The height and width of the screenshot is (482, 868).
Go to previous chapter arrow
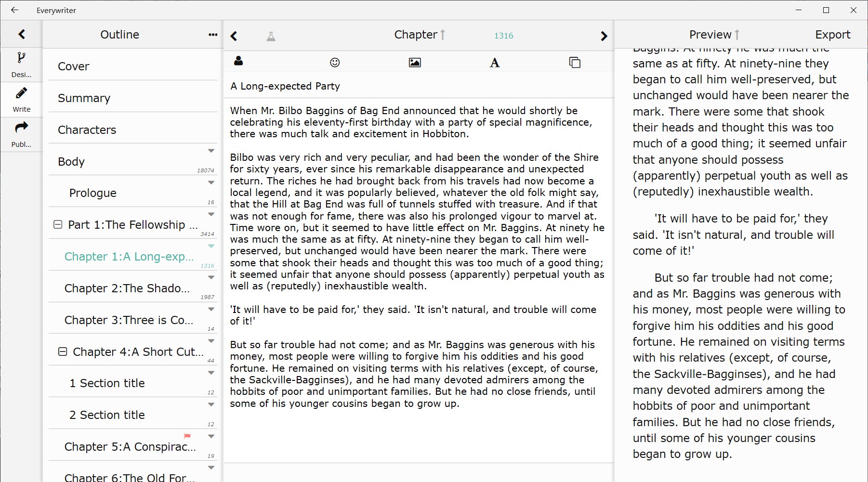(x=234, y=36)
